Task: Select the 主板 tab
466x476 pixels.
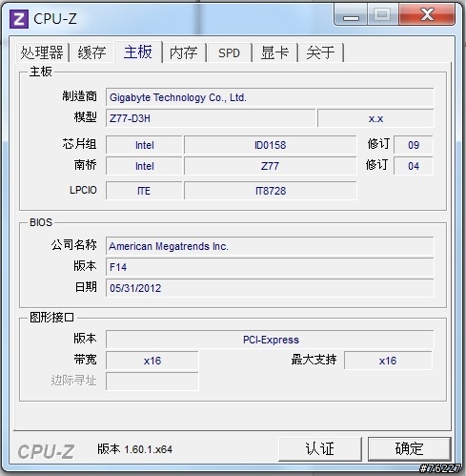Action: 138,52
